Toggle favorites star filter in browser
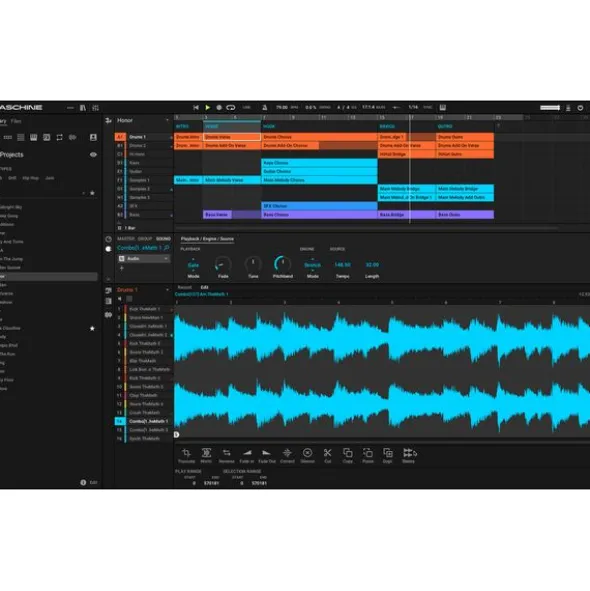 coord(92,193)
